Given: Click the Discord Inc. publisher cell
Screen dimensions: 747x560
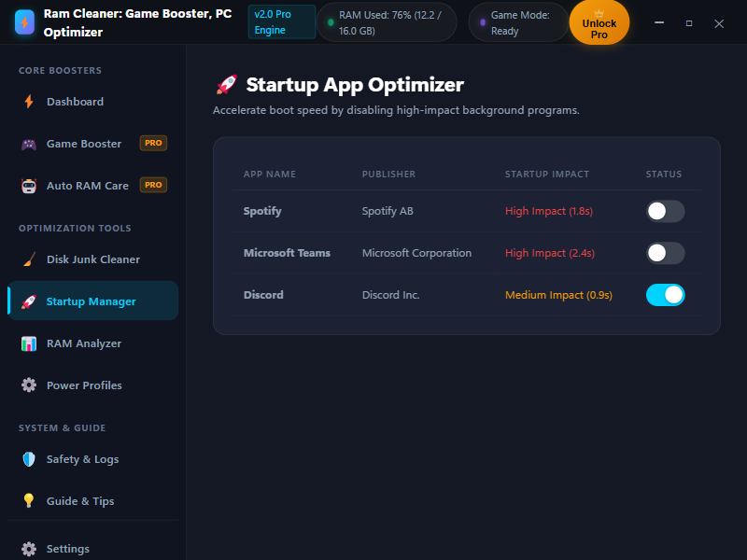Looking at the screenshot, I should [390, 295].
